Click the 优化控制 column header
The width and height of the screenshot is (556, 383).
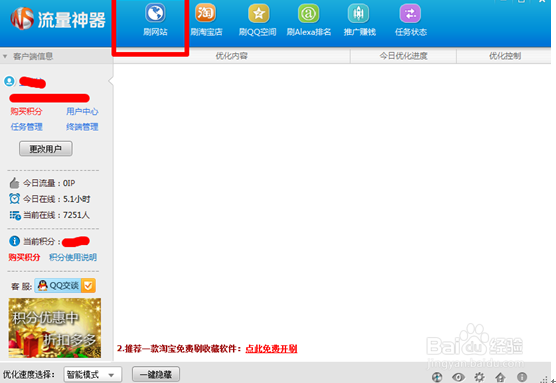(x=505, y=56)
